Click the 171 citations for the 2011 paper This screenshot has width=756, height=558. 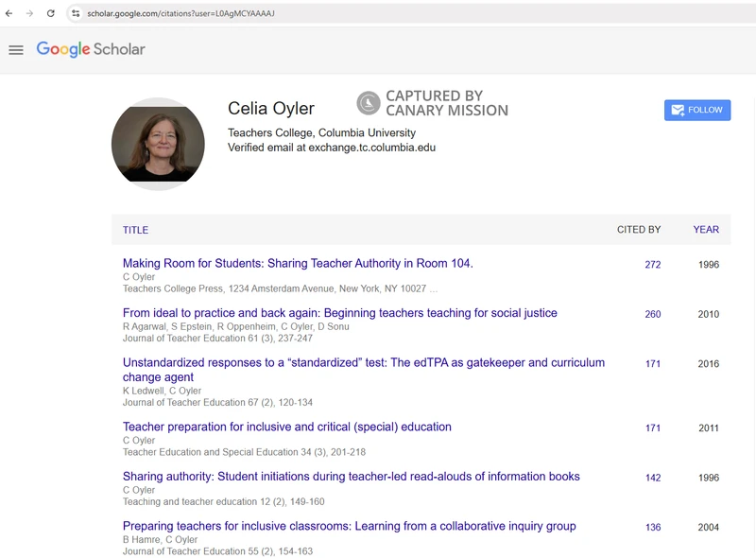(653, 428)
